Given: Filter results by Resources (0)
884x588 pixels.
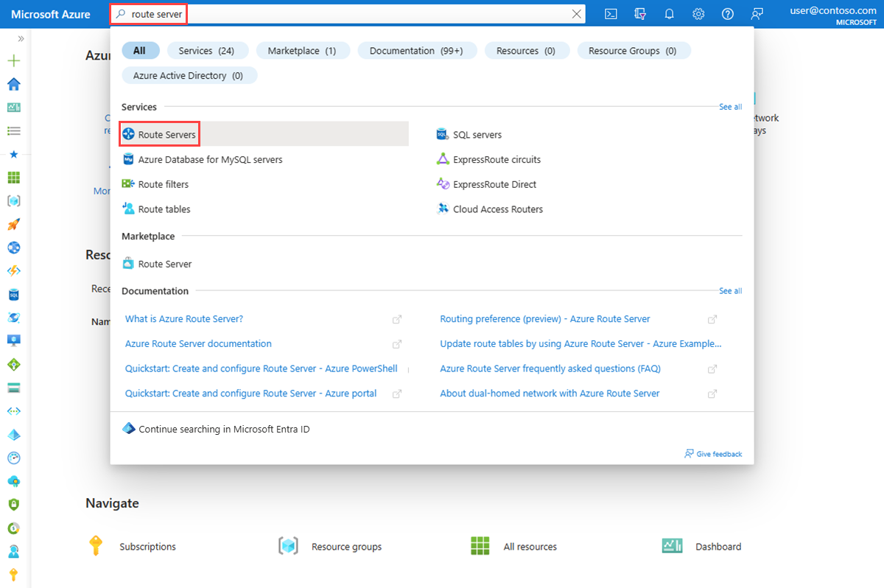Looking at the screenshot, I should [526, 51].
